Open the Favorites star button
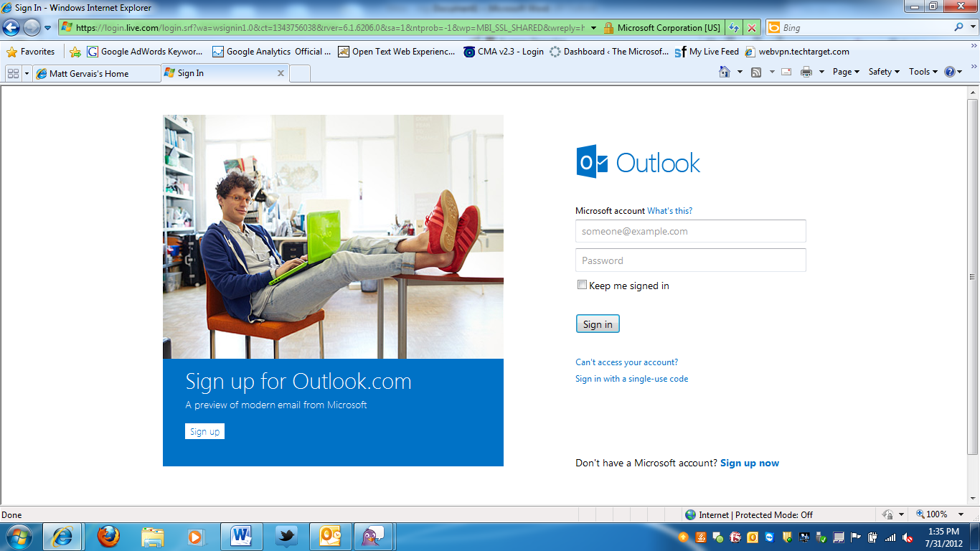Image resolution: width=980 pixels, height=551 pixels. [x=31, y=52]
